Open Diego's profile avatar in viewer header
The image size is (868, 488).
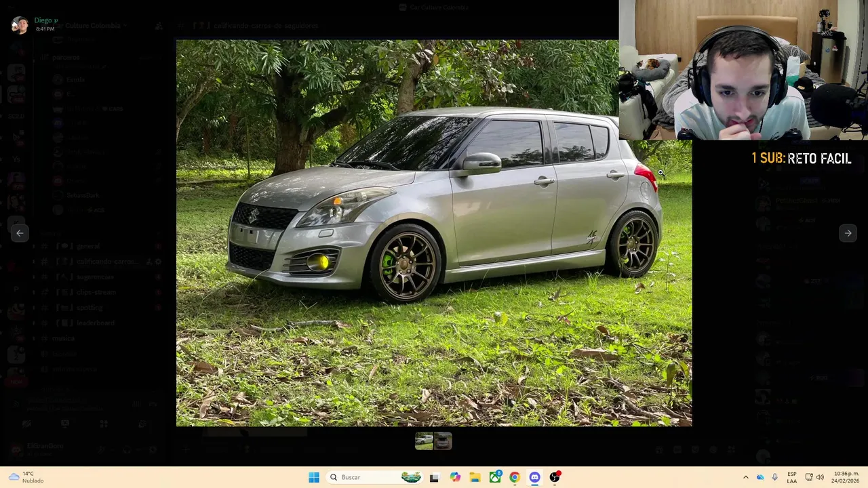point(20,25)
